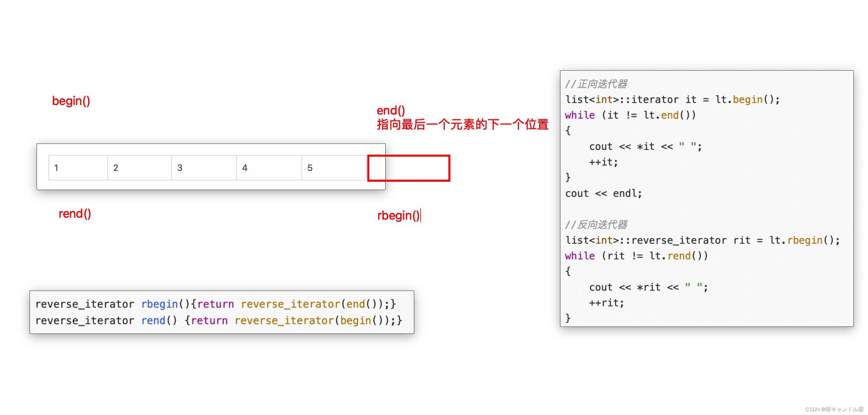Image resolution: width=868 pixels, height=415 pixels.
Task: Click the line 'while (it != lt.end())'
Action: [x=630, y=115]
